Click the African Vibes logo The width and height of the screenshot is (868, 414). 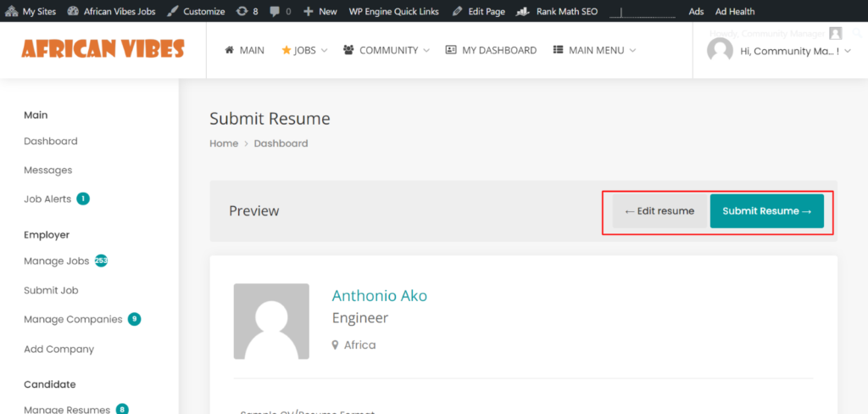[x=103, y=49]
